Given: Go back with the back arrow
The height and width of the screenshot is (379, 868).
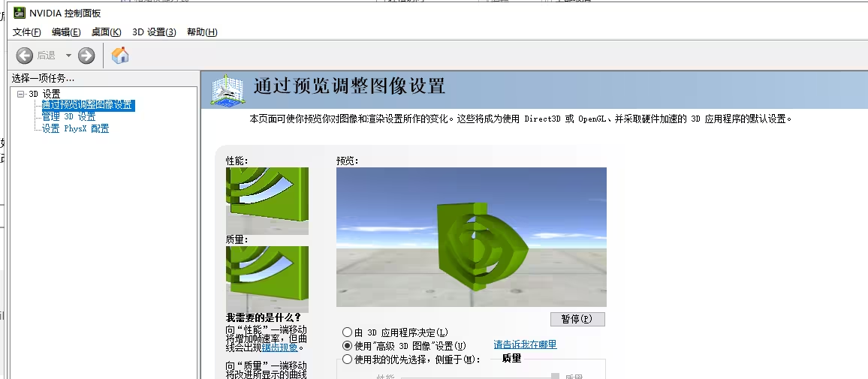Looking at the screenshot, I should point(24,56).
